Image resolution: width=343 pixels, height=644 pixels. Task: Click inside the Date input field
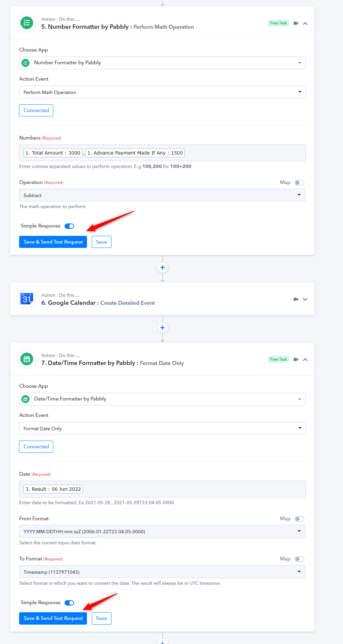162,489
